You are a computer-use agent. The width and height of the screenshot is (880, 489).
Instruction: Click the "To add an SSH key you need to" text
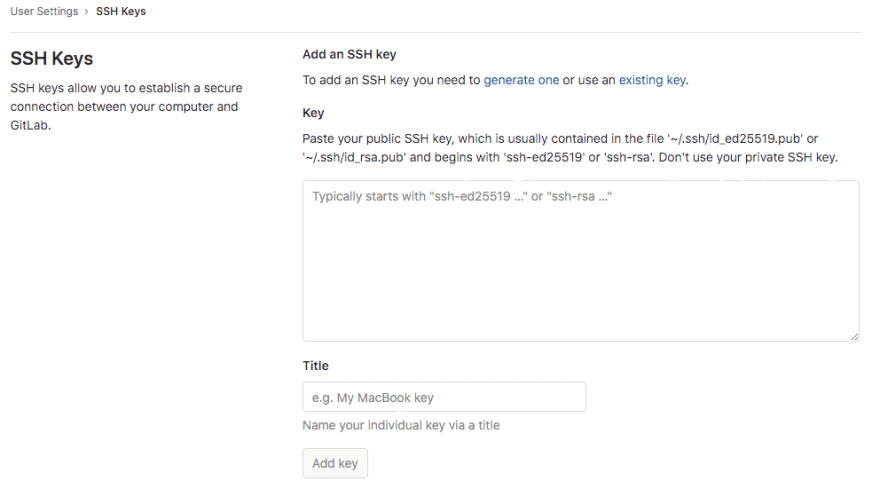(x=391, y=80)
